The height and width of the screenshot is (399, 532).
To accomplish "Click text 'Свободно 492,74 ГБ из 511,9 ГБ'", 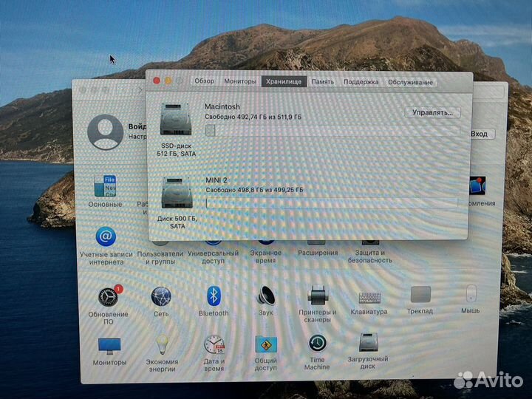I will 253,117.
